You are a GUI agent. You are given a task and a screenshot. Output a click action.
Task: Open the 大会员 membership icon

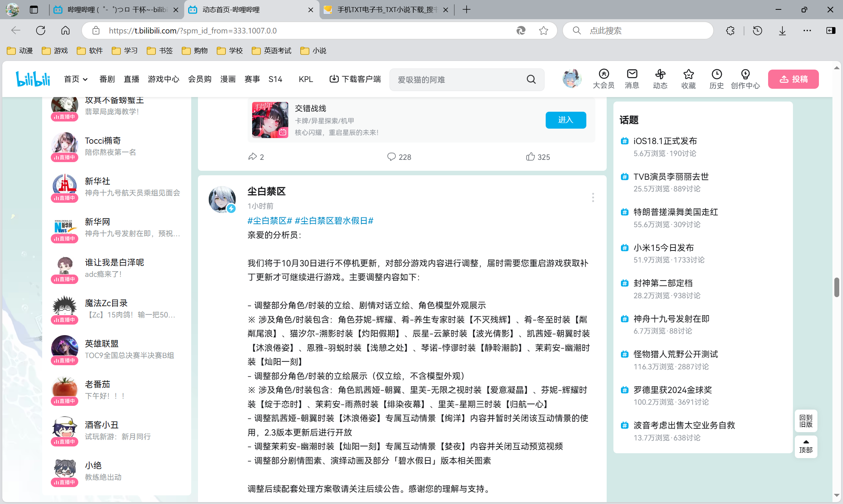tap(604, 79)
